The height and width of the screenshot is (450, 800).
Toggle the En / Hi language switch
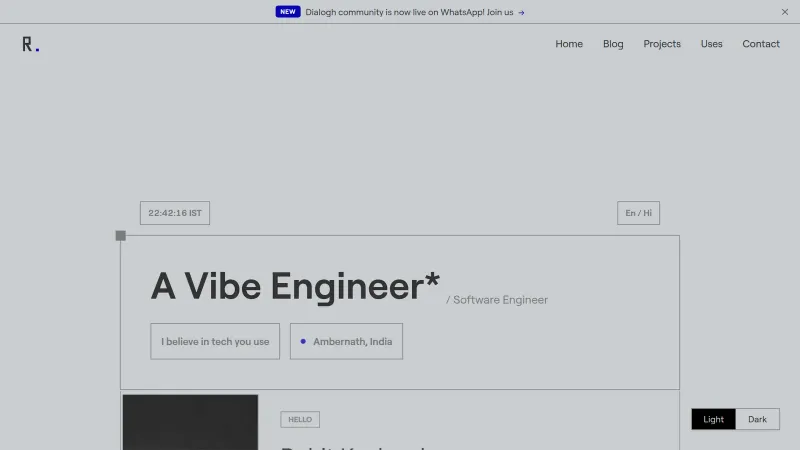[x=638, y=213]
